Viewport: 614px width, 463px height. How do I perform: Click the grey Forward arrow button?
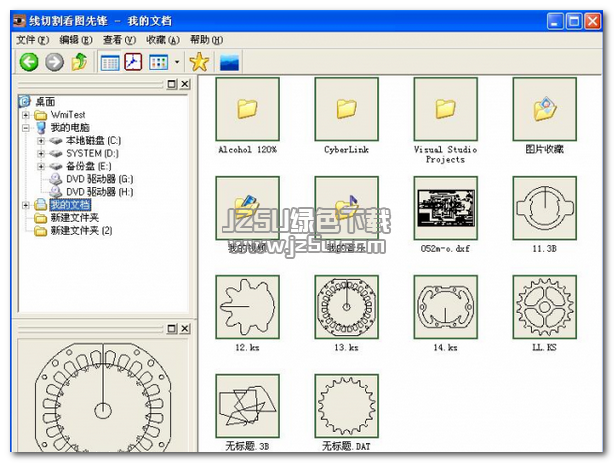click(54, 62)
